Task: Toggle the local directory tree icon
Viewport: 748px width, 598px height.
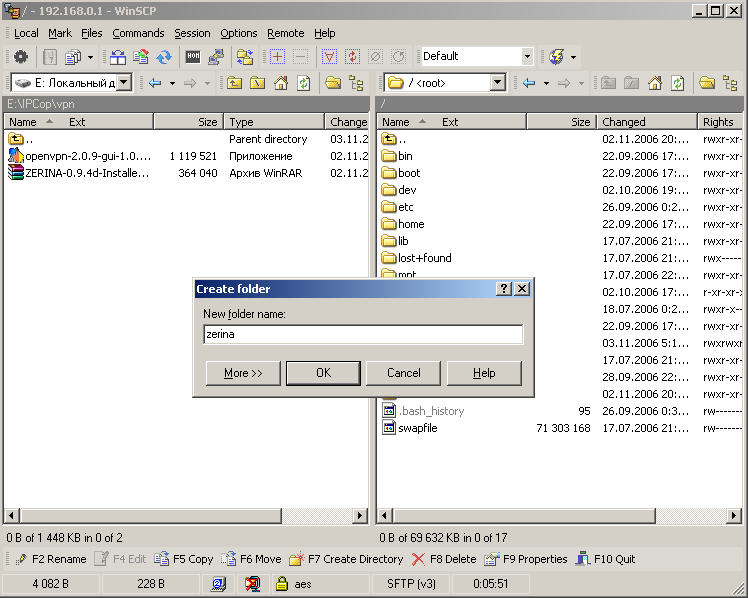Action: click(x=356, y=83)
